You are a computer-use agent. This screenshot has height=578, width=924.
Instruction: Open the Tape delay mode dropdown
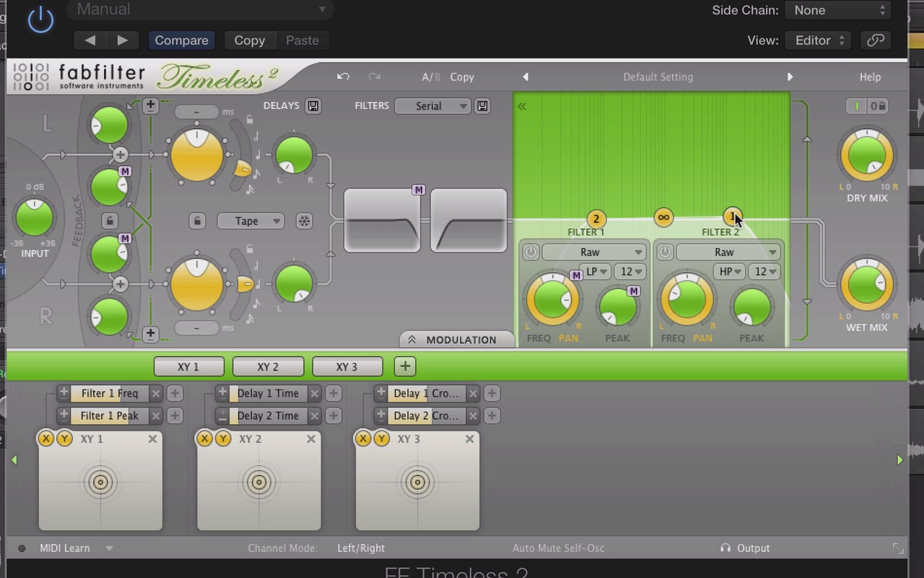250,221
